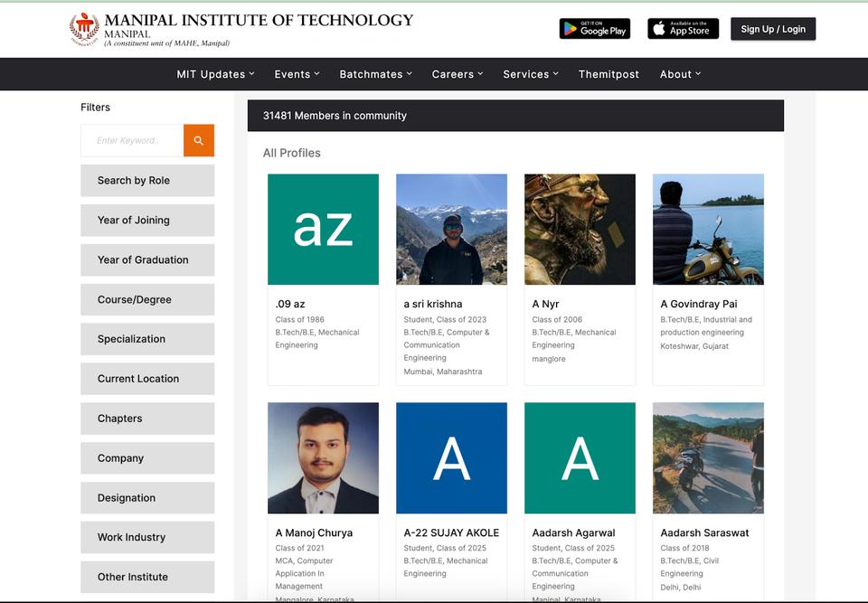
Task: Open the 'a sri krishna' profile name
Action: [x=433, y=304]
